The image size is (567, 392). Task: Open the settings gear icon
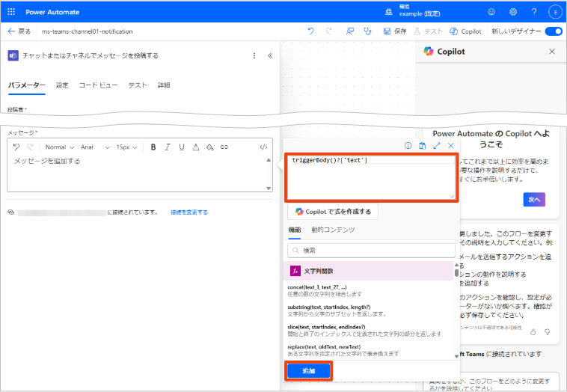(x=512, y=12)
